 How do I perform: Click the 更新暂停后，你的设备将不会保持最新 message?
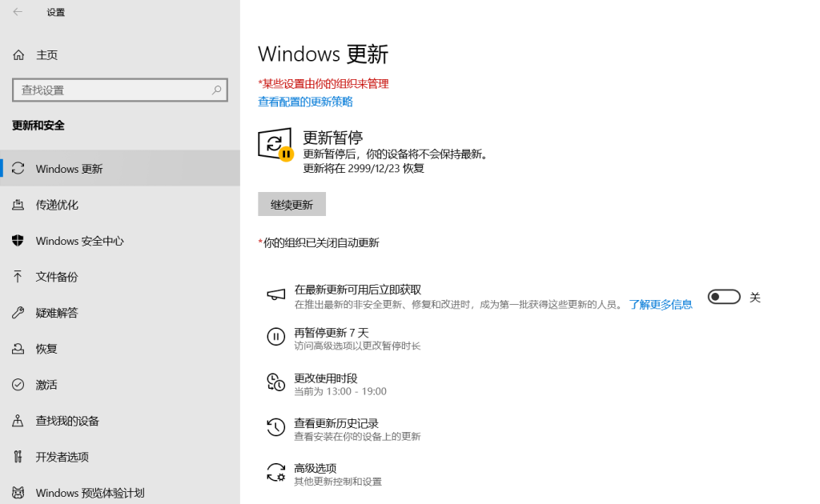(x=396, y=154)
